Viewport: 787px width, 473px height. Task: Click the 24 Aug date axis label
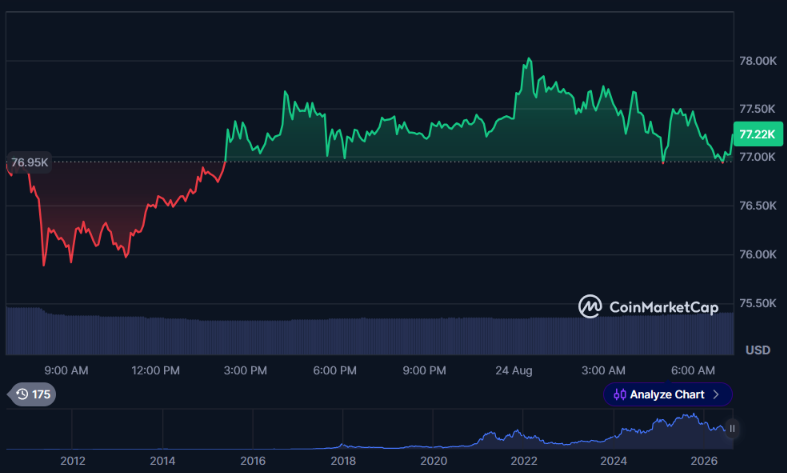(514, 371)
